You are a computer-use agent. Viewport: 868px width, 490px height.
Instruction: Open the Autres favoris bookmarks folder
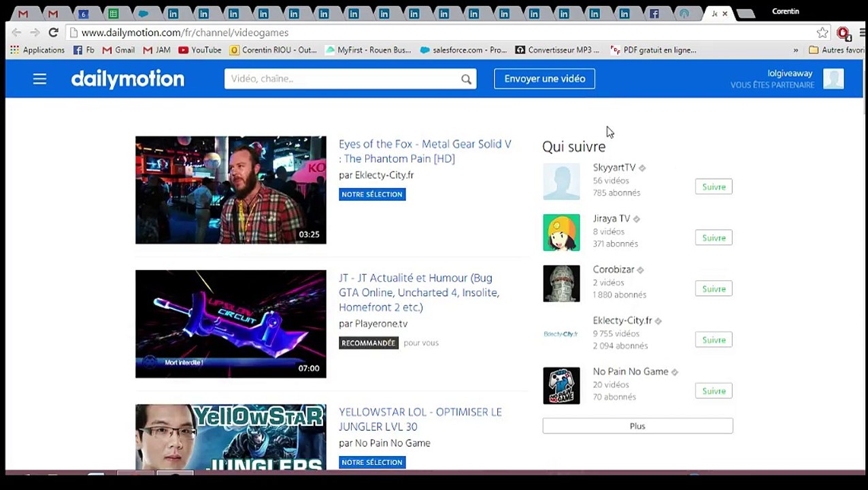tap(835, 50)
